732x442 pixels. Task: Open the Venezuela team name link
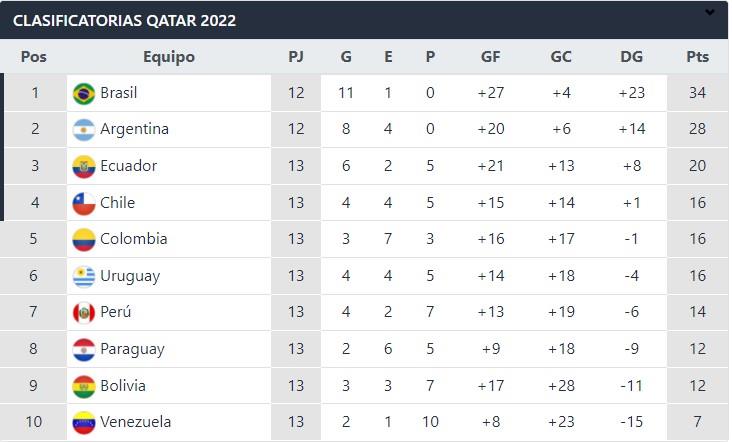(x=135, y=423)
